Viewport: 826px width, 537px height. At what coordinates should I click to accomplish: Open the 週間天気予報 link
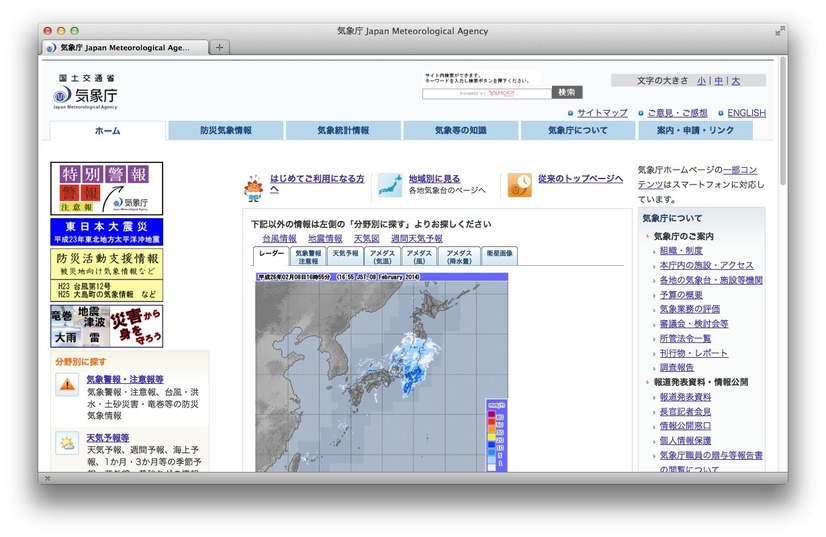(x=417, y=239)
